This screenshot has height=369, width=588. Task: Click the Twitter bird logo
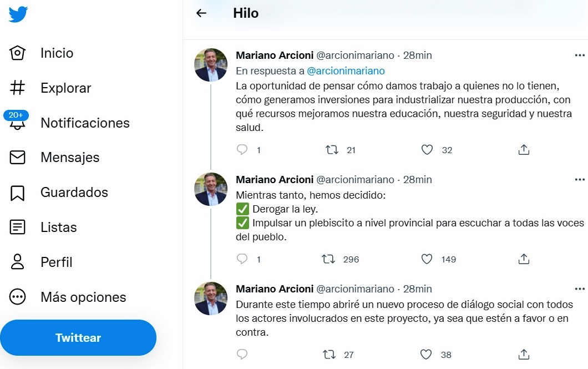18,14
